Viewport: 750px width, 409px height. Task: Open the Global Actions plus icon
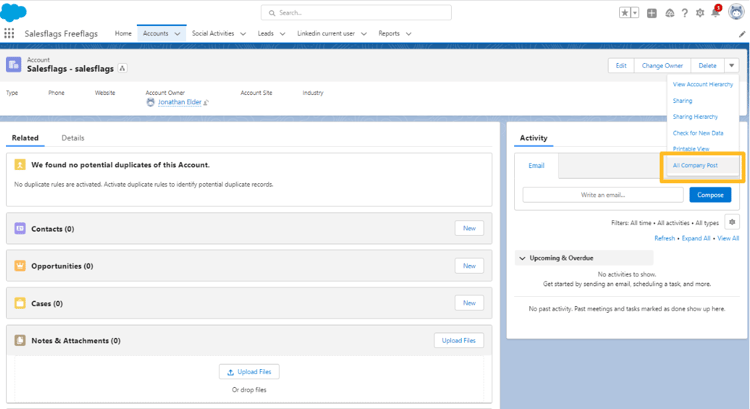point(651,13)
